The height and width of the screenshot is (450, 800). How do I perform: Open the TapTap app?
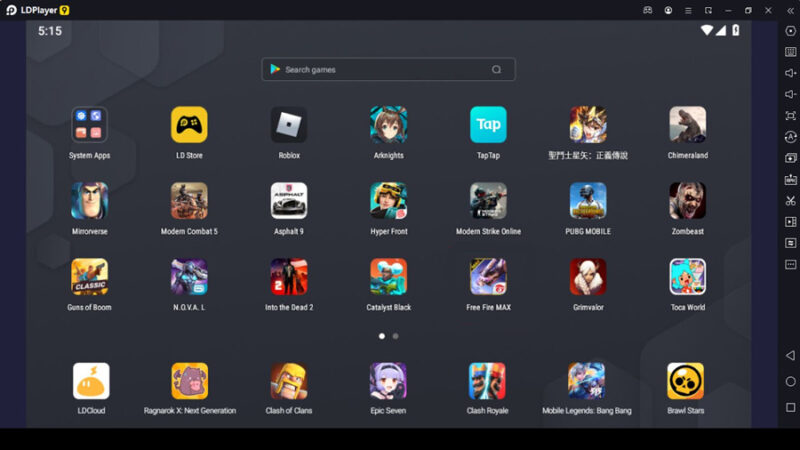coord(488,125)
